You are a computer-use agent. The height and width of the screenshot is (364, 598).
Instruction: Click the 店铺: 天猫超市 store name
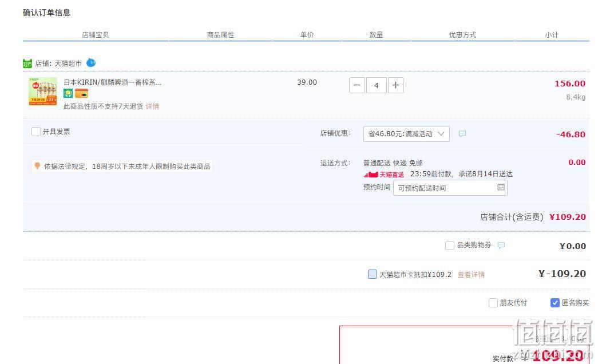tap(58, 64)
